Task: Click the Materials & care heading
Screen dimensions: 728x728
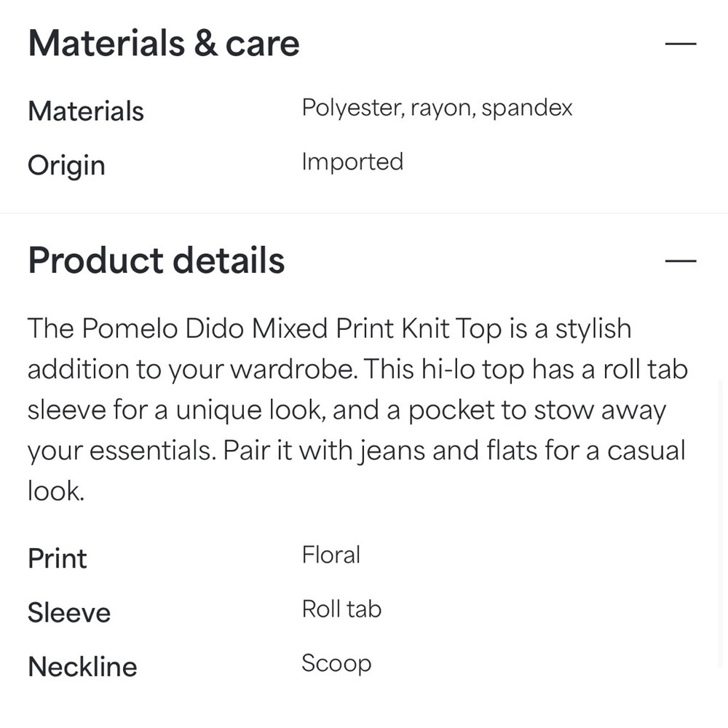Action: tap(164, 44)
